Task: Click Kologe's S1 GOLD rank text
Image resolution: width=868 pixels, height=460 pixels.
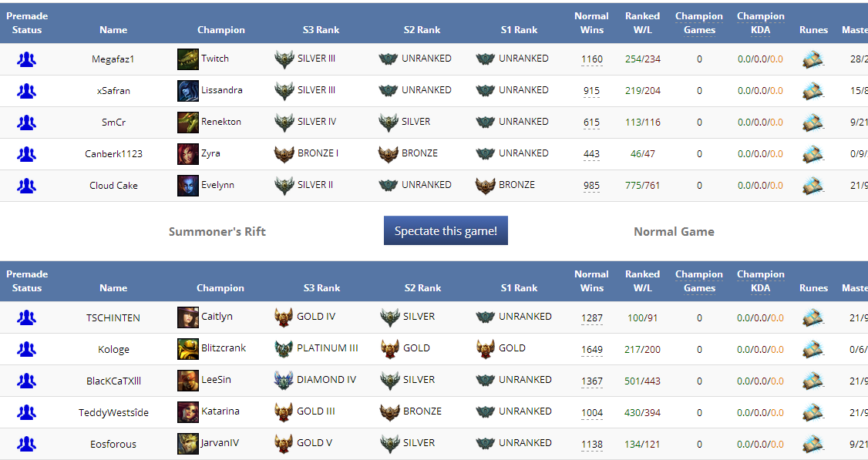Action: tap(512, 348)
